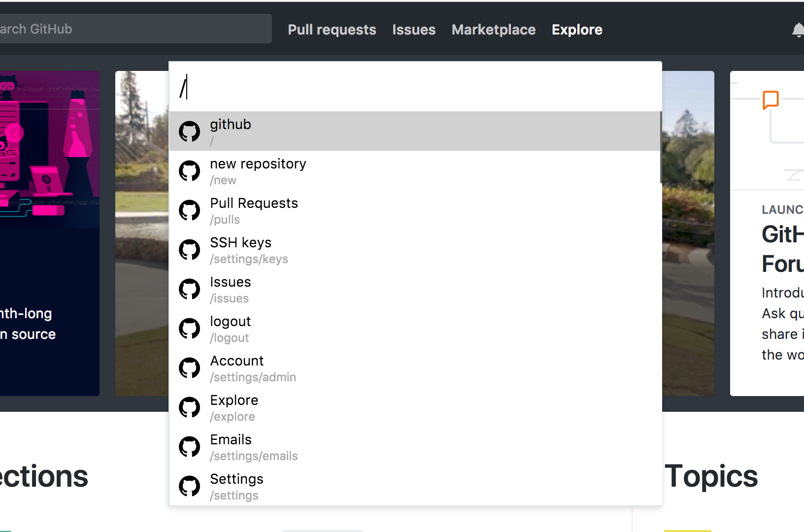804x532 pixels.
Task: Go to Issues in the header bar
Action: pyautogui.click(x=414, y=30)
